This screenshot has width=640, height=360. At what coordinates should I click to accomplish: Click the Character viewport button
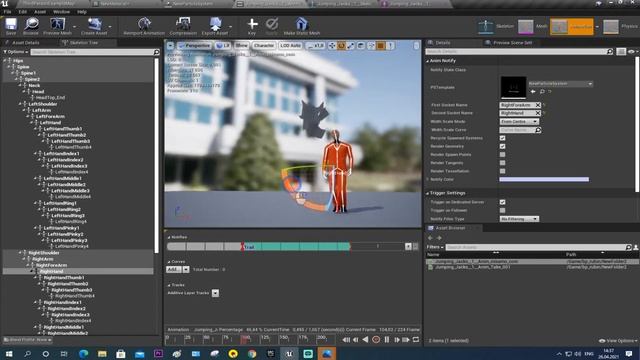pyautogui.click(x=264, y=46)
